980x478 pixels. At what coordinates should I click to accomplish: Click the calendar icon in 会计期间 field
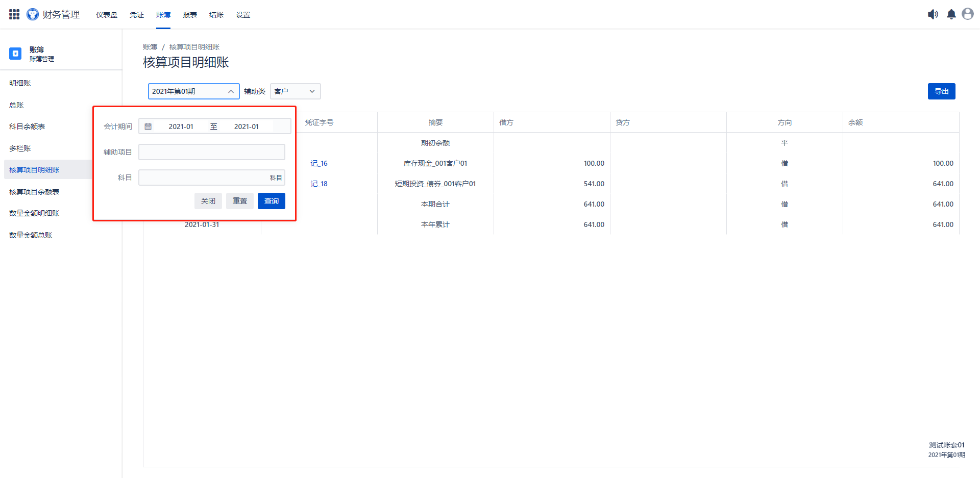click(x=148, y=127)
